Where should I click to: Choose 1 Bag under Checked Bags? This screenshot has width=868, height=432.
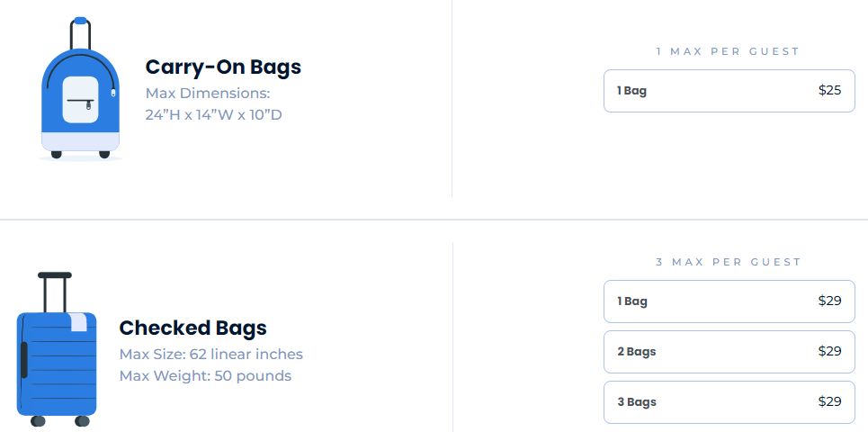point(729,301)
